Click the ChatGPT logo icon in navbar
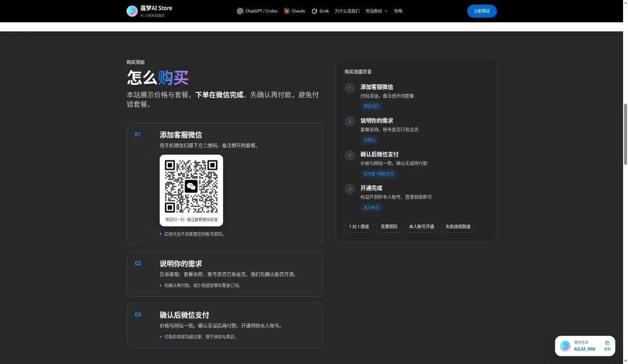The image size is (628, 364). 240,11
